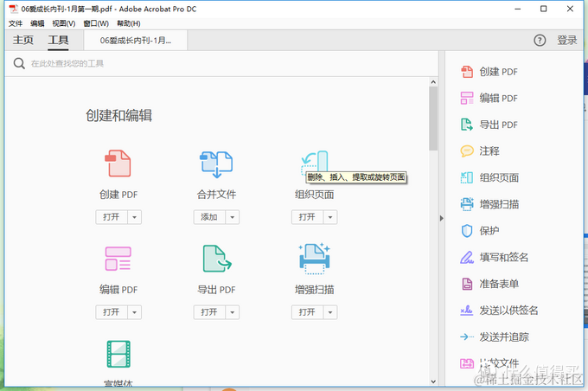The image size is (588, 391).
Task: Click the 创建 PDF large icon in tools grid
Action: point(118,163)
